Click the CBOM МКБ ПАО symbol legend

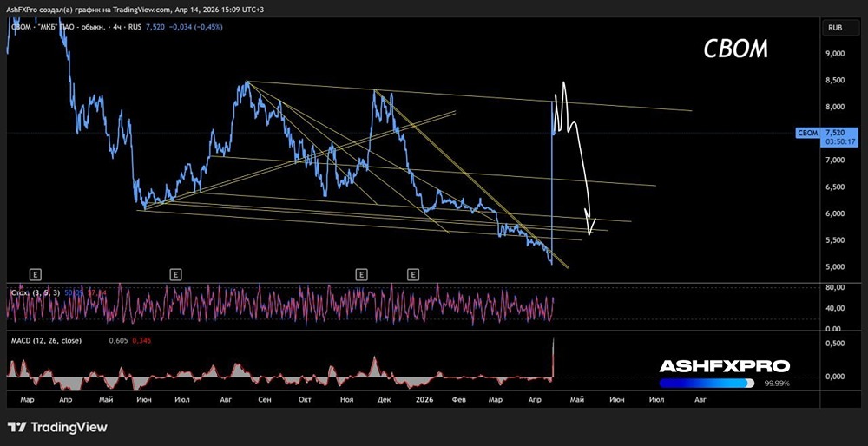(x=76, y=27)
